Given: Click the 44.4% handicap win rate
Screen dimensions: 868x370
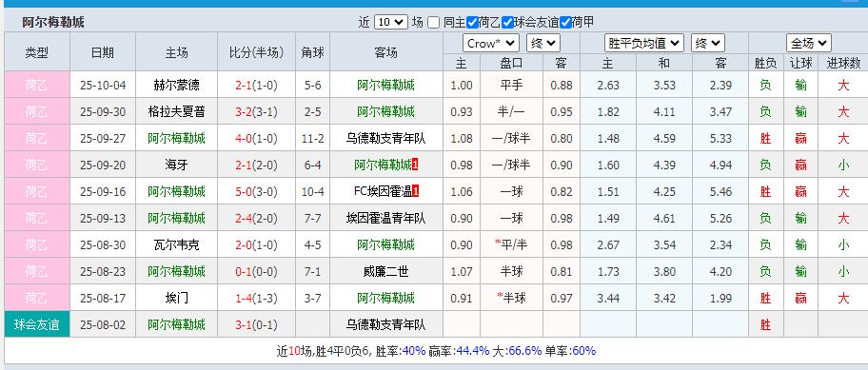Looking at the screenshot, I should click(x=472, y=351).
